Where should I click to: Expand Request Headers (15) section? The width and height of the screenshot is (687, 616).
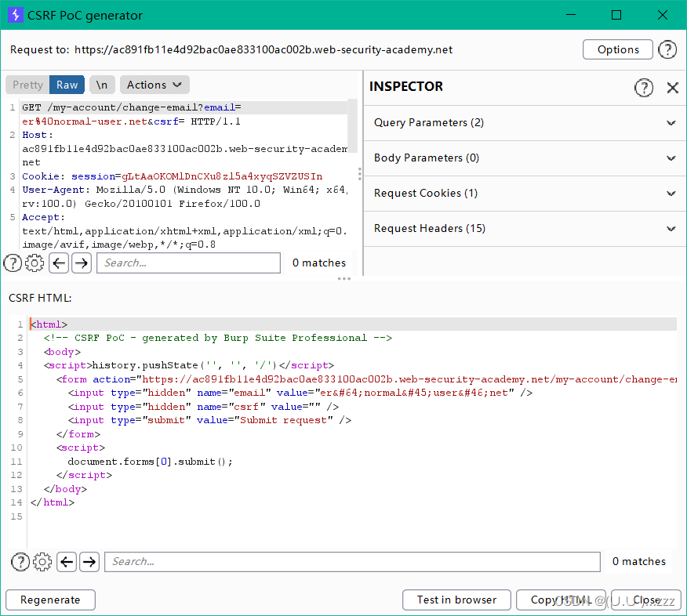(525, 229)
